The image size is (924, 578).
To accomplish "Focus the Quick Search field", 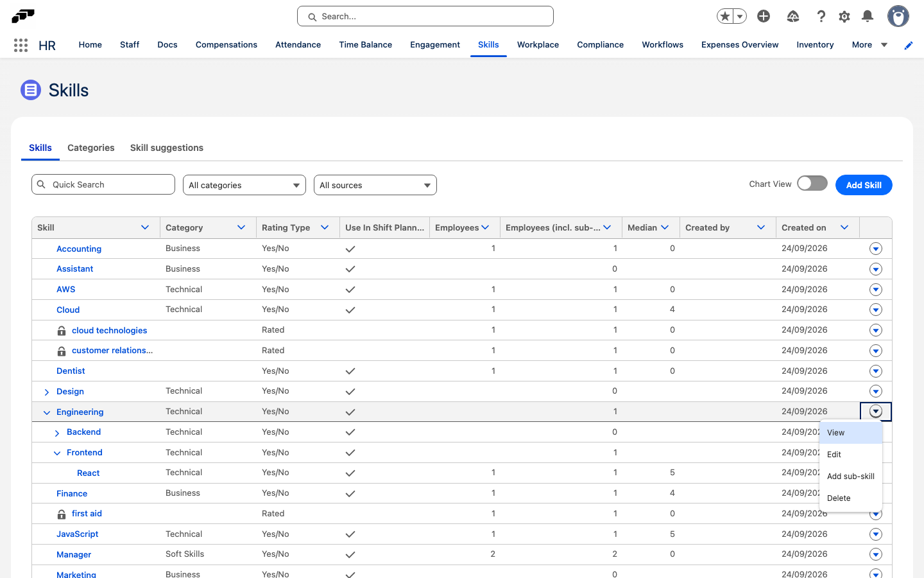I will click(x=103, y=184).
